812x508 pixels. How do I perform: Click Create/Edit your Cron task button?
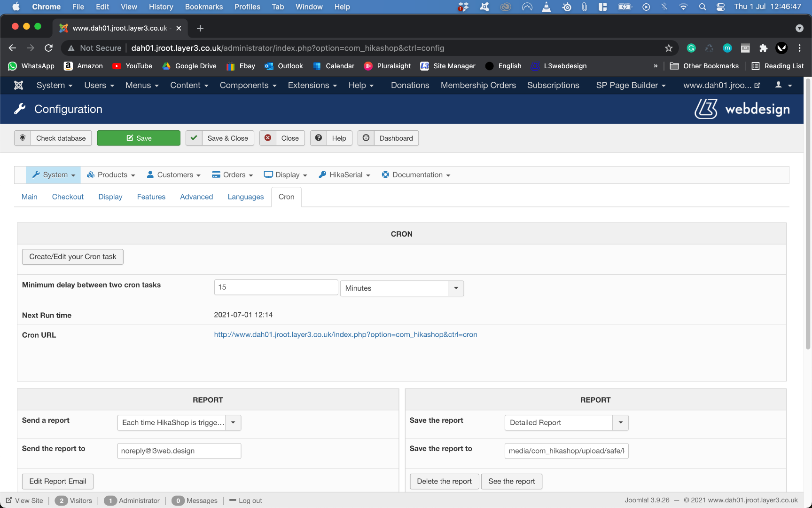[x=73, y=257]
